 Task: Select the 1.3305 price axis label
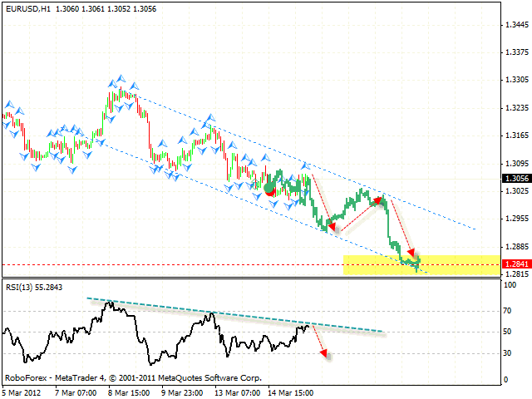coord(515,81)
